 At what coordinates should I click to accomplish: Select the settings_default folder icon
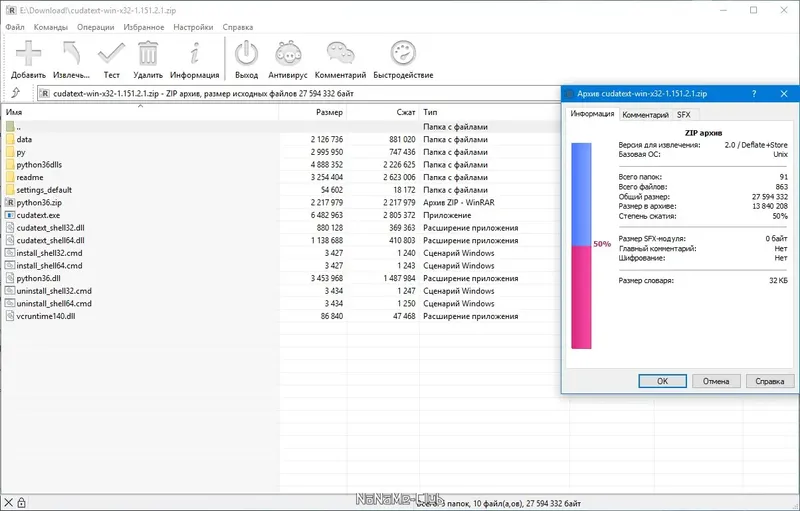10,190
